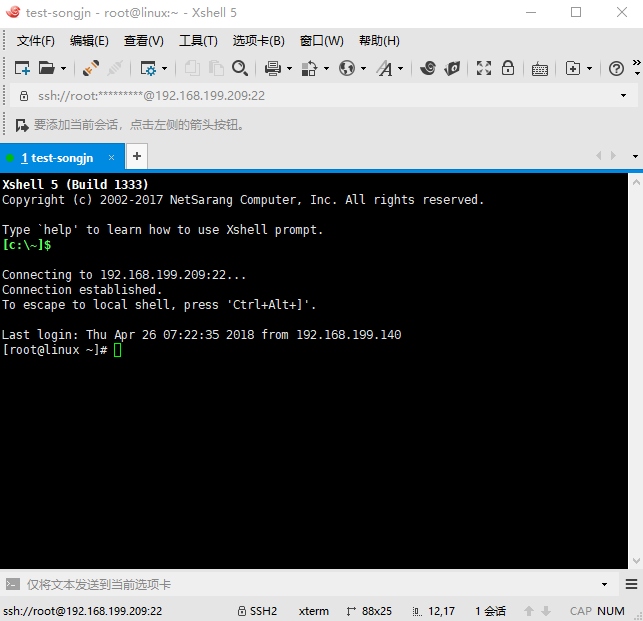Screen dimensions: 643x621
Task: Launch Xagent key icon
Action: [452, 68]
